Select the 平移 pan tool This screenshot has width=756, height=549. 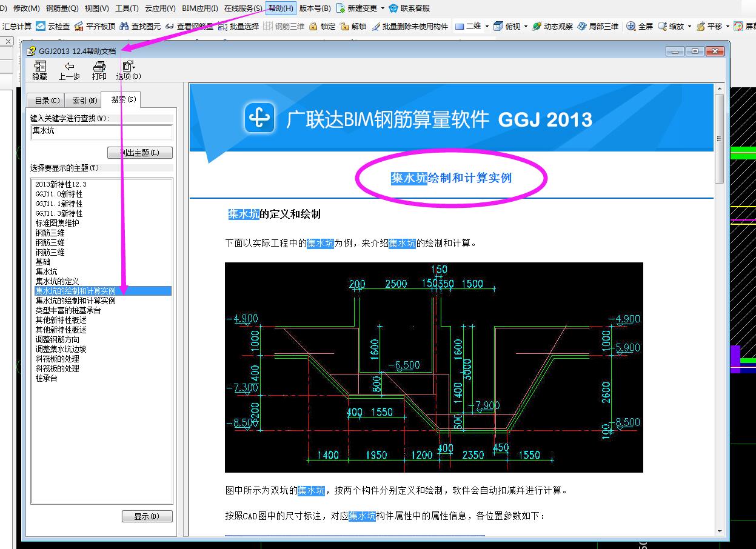pos(709,26)
